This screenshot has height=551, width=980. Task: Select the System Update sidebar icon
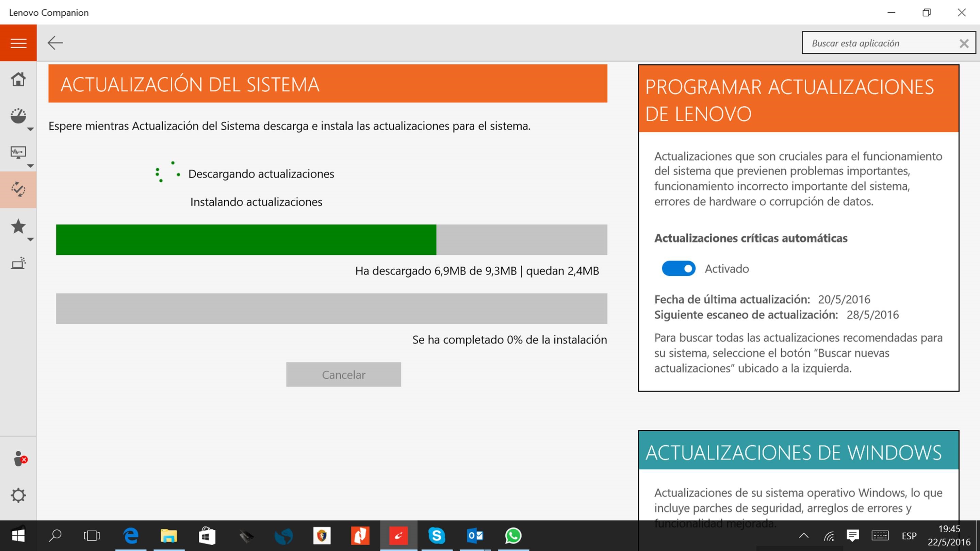point(18,189)
